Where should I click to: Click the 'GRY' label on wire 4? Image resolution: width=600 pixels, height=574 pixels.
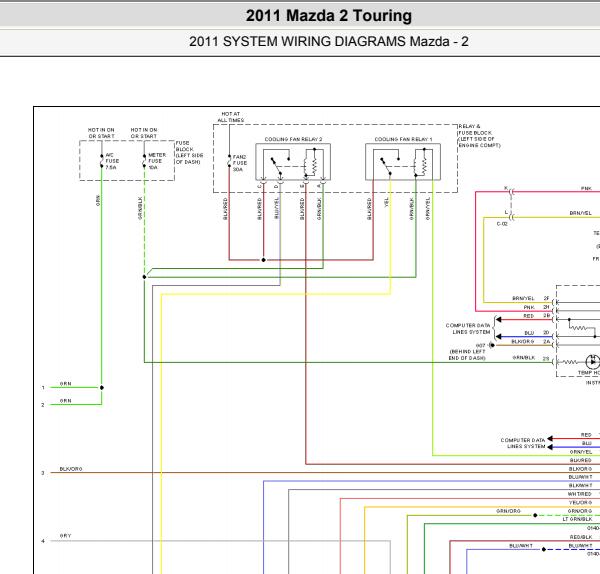pyautogui.click(x=65, y=536)
